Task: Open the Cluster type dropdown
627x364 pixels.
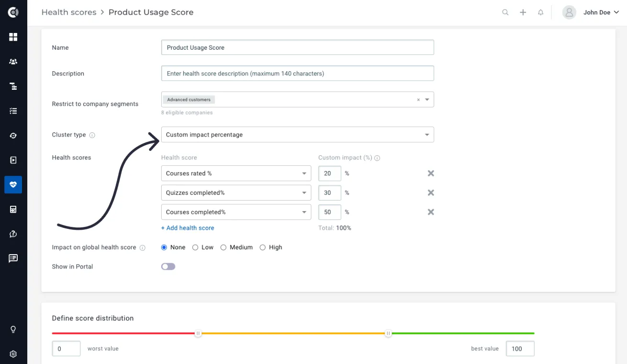Action: (297, 135)
